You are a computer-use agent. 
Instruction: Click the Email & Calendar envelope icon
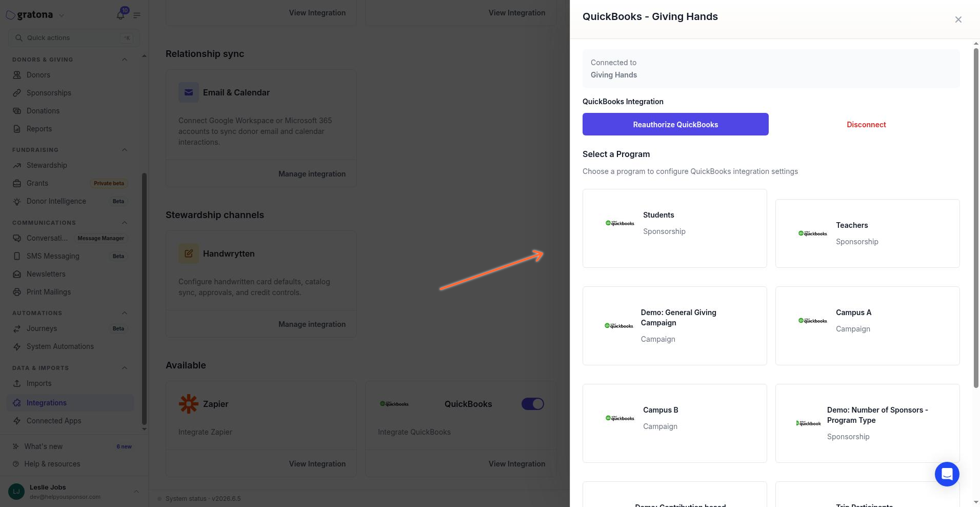[189, 92]
